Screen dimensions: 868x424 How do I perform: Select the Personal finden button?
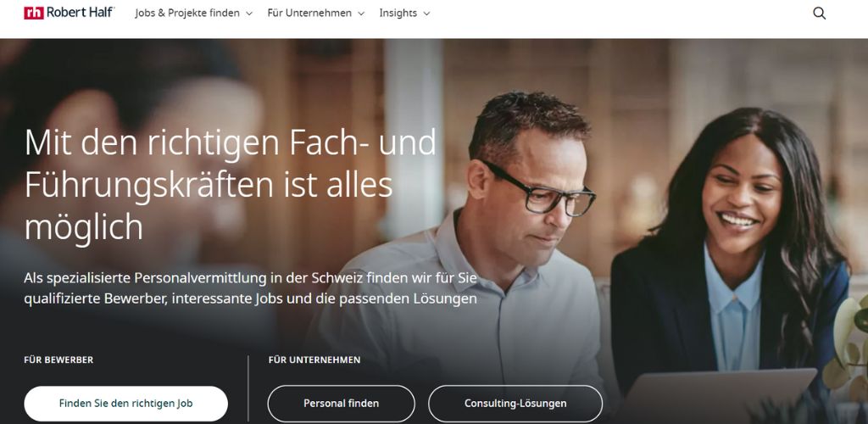[341, 404]
